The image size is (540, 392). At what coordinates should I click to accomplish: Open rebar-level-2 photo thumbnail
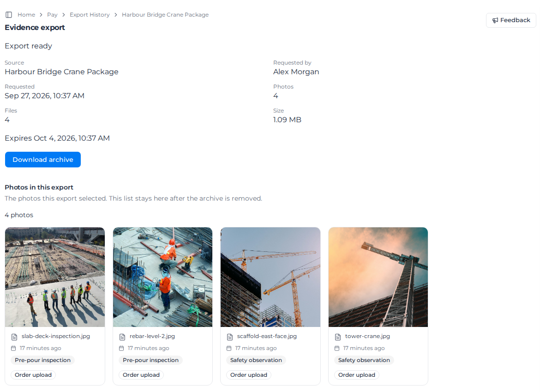[x=162, y=277]
